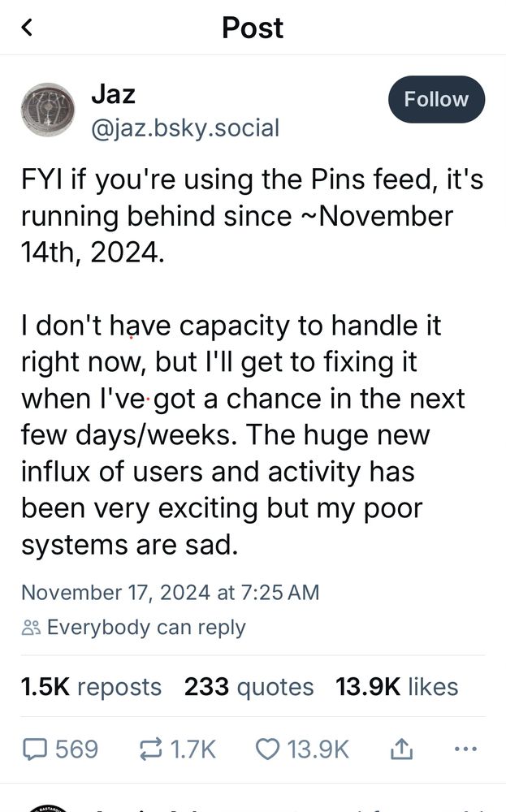Tap the 1.7K repost count
The height and width of the screenshot is (812, 506).
click(192, 749)
